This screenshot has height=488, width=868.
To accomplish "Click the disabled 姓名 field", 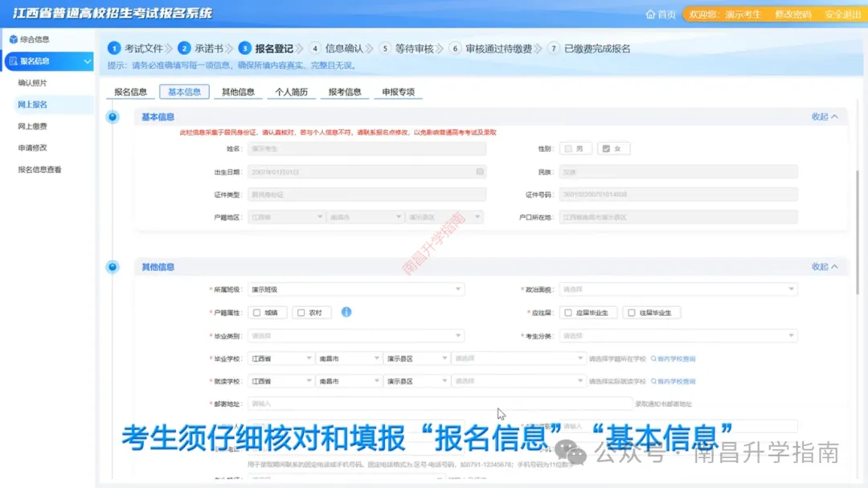I will 367,149.
